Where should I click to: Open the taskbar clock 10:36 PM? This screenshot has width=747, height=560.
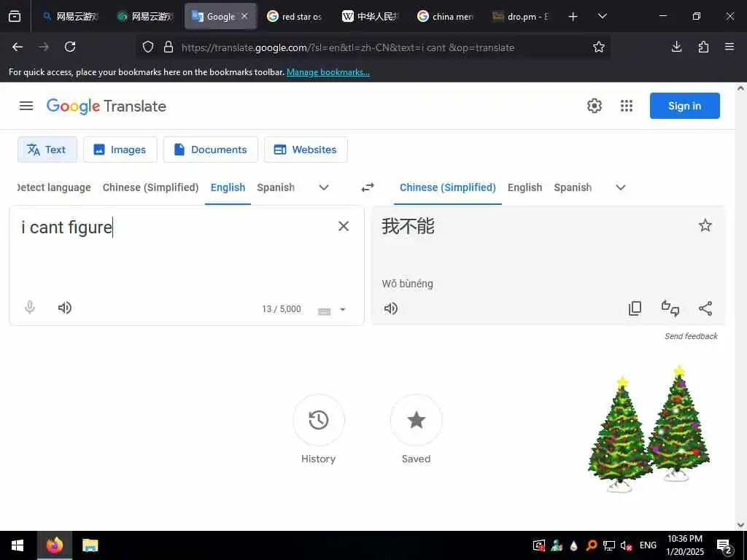pyautogui.click(x=684, y=545)
